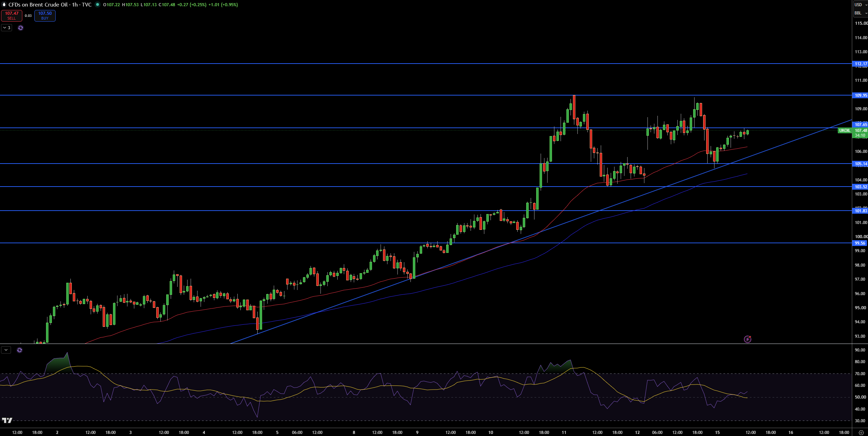Click the +1.01 (+0.95%) change value

223,4
